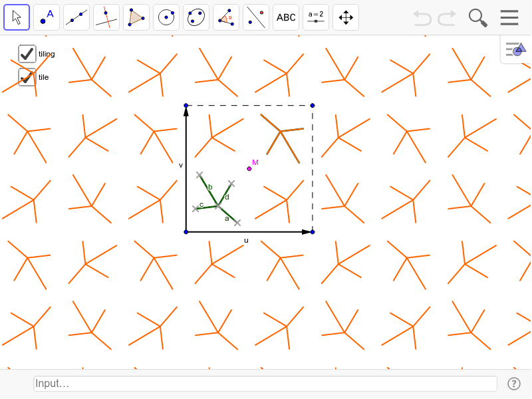Click the "tiling" checkbox label
The width and height of the screenshot is (532, 399).
[x=47, y=54]
